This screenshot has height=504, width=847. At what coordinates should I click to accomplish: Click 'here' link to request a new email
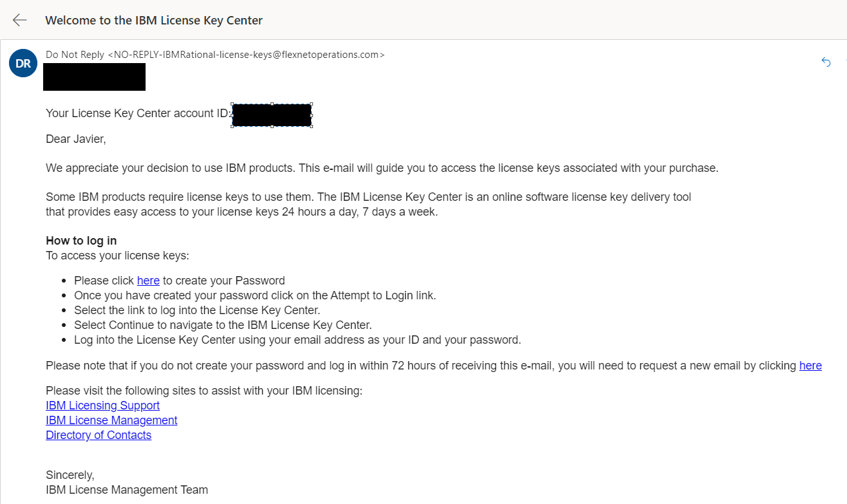pos(810,366)
